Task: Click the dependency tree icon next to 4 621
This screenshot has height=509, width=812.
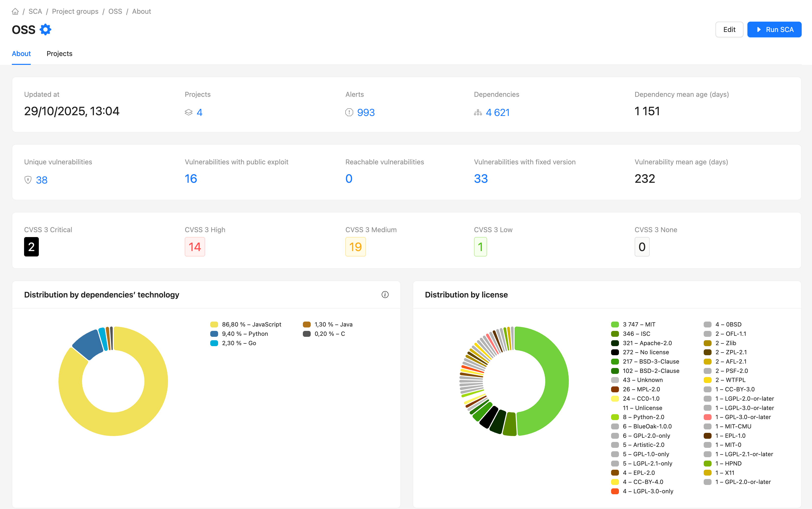Action: [478, 113]
